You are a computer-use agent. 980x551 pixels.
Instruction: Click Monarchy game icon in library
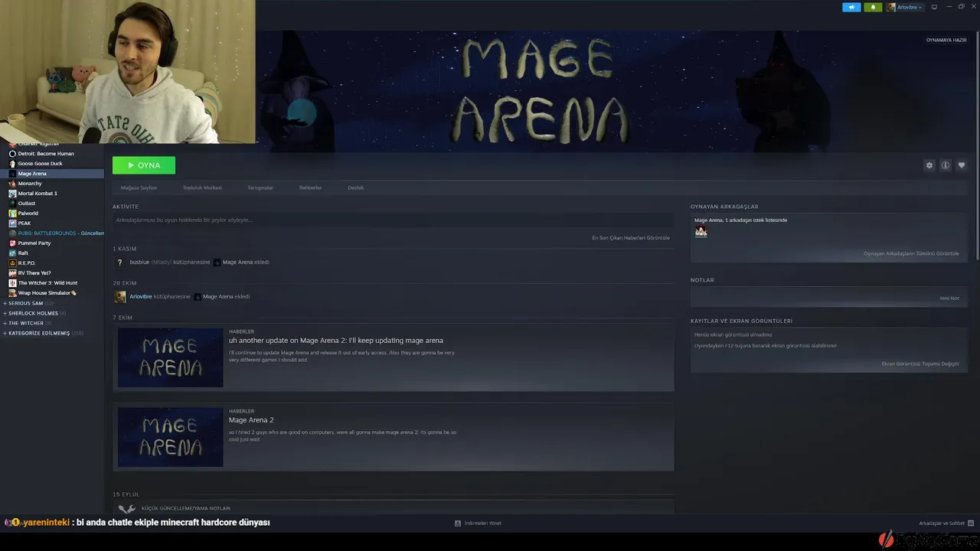[x=12, y=184]
